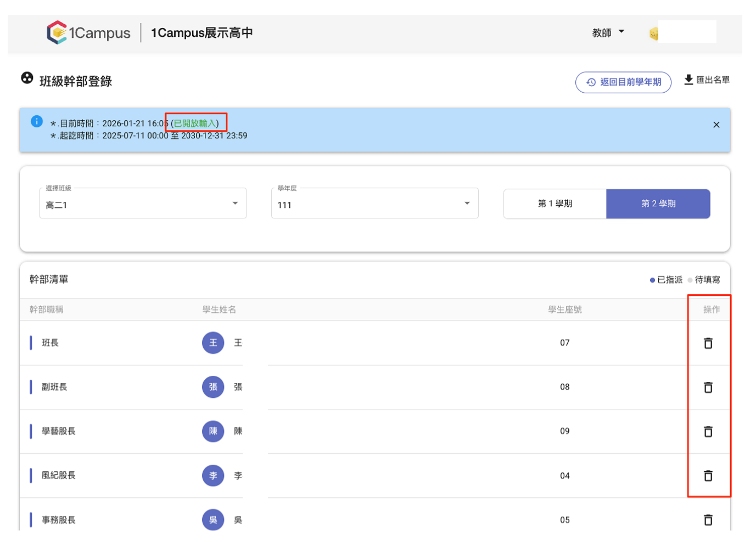Screen dimensions: 756x541
Task: Export roster with 匯出名單
Action: tap(707, 80)
